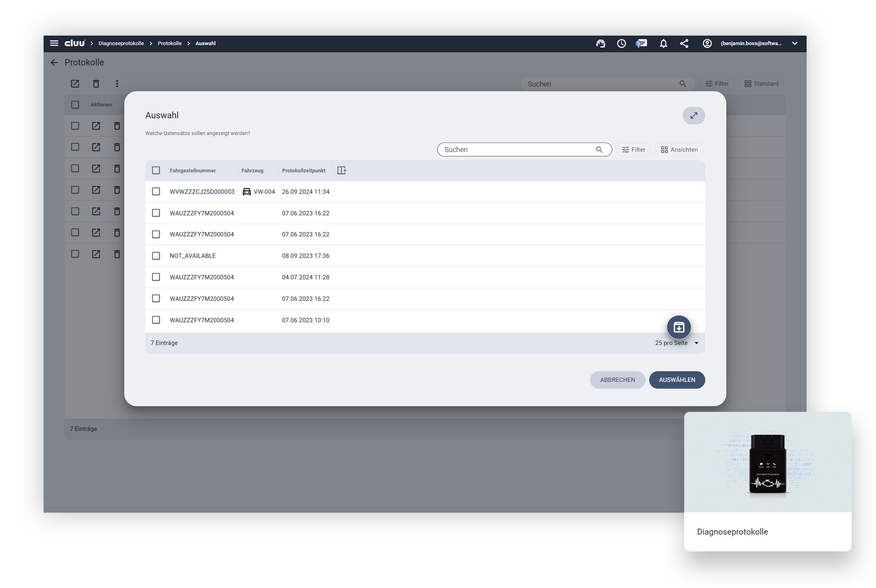876x588 pixels.
Task: Click the floating archive download button
Action: pos(678,327)
